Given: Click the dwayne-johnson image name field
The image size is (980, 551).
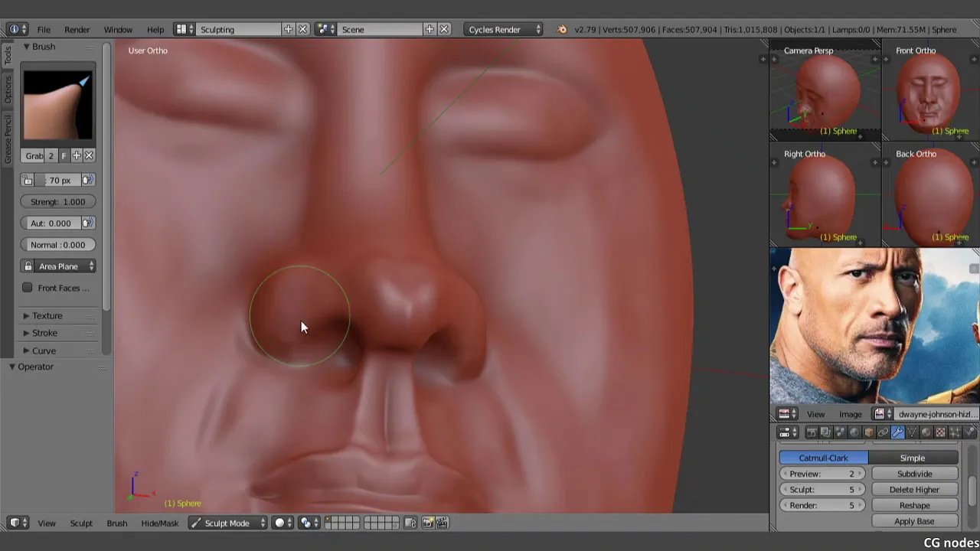Looking at the screenshot, I should tap(936, 414).
